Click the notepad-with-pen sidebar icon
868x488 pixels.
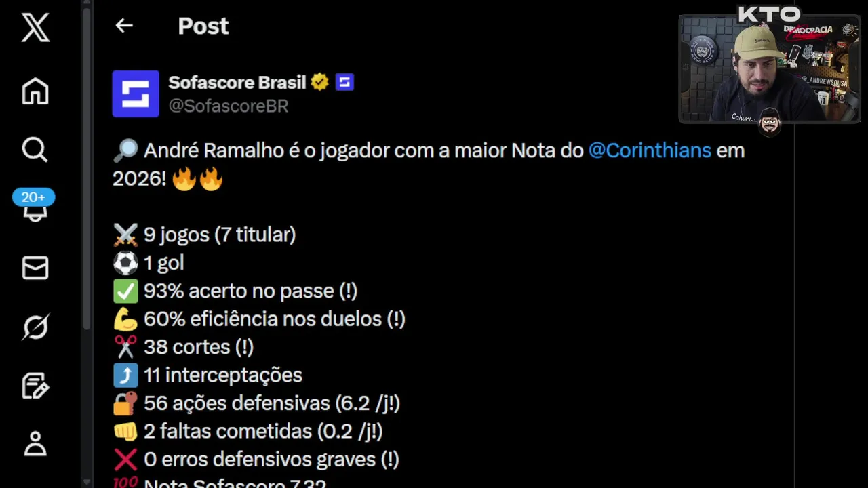[35, 386]
